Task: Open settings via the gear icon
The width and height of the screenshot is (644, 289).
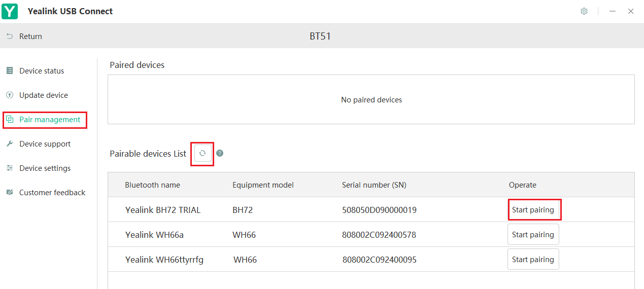Action: [584, 11]
